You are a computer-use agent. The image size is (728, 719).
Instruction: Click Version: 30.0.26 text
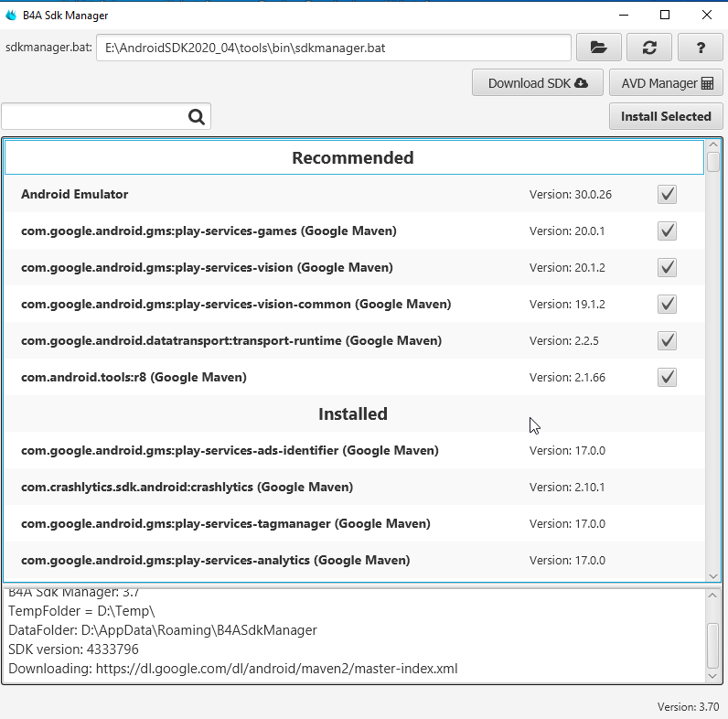tap(570, 194)
